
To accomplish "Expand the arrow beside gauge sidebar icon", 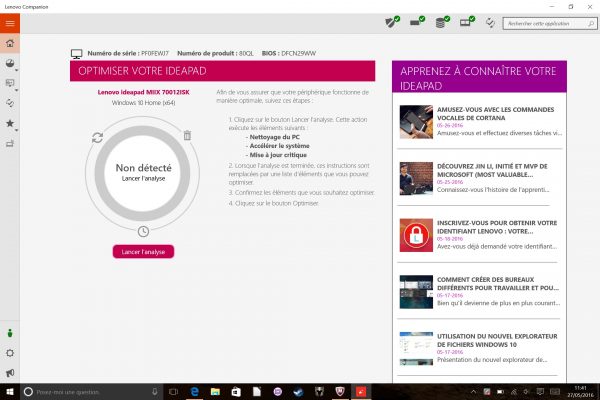I will (16, 70).
